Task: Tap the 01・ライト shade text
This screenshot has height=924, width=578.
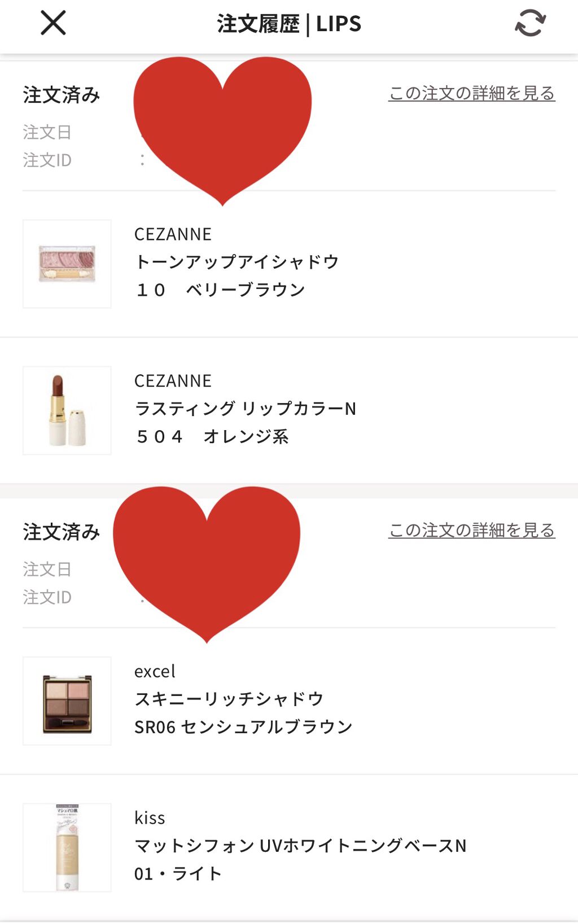Action: pyautogui.click(x=178, y=874)
